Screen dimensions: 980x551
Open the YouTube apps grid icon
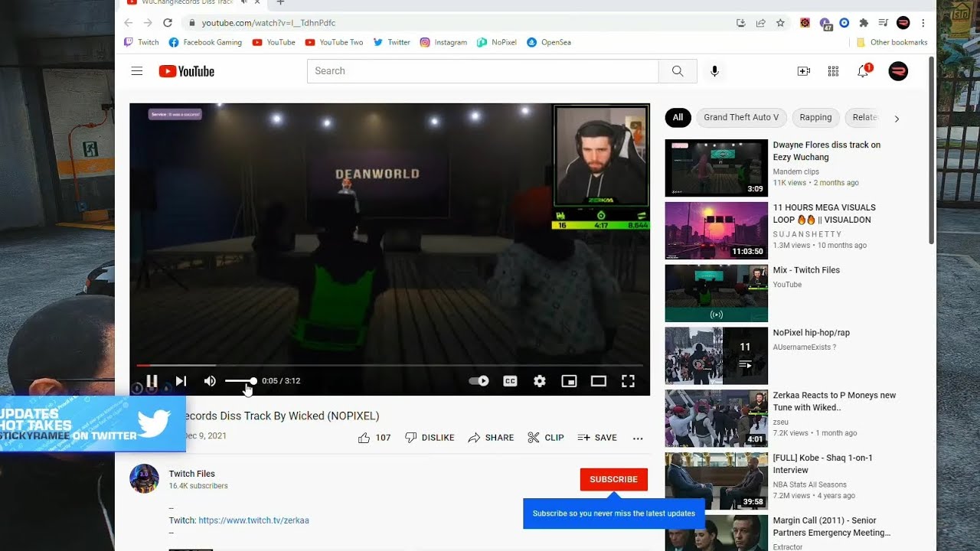click(833, 71)
